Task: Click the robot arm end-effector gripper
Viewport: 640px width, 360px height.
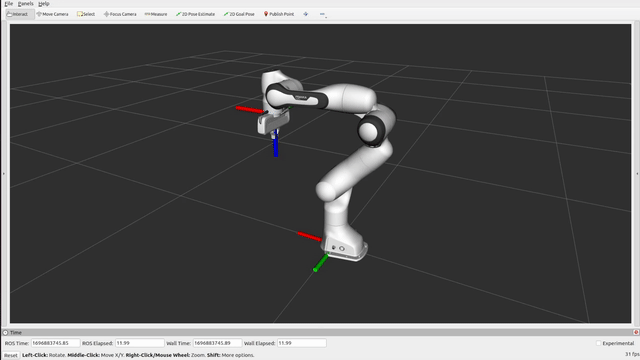Action: 273,124
